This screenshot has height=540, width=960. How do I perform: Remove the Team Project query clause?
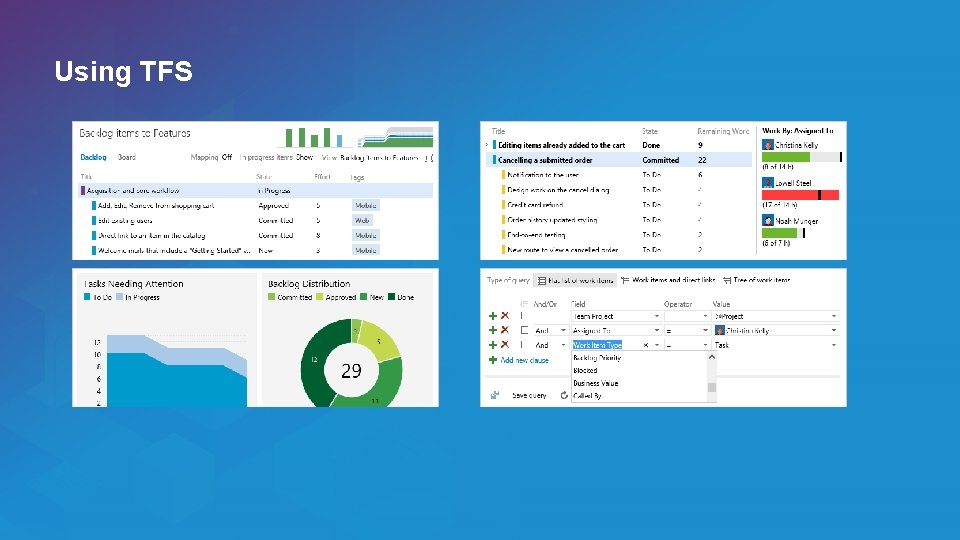[x=505, y=316]
